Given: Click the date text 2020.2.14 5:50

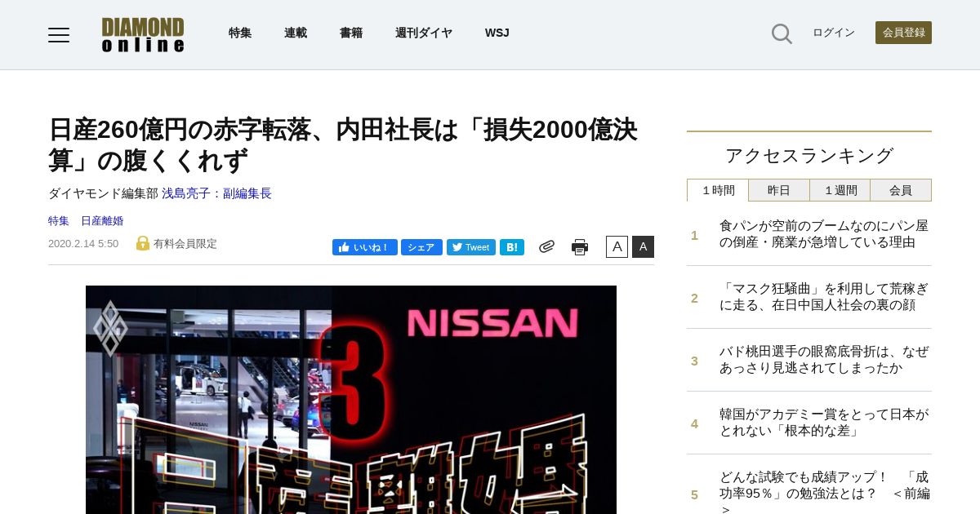Looking at the screenshot, I should (x=83, y=243).
